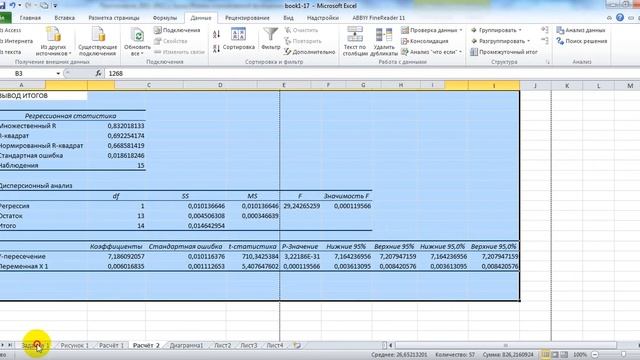
Task: Open Excel Help question mark icon
Action: coord(620,18)
